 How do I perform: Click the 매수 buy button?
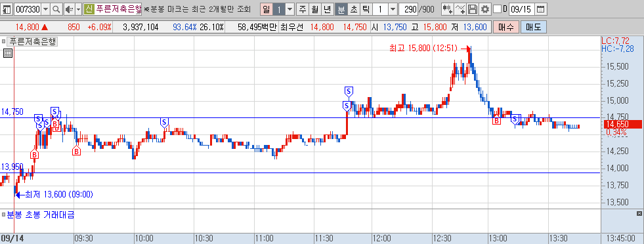pos(506,28)
